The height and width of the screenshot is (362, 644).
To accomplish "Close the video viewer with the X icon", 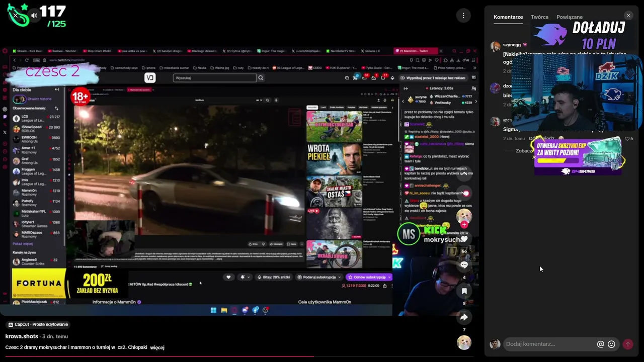I will [16, 16].
